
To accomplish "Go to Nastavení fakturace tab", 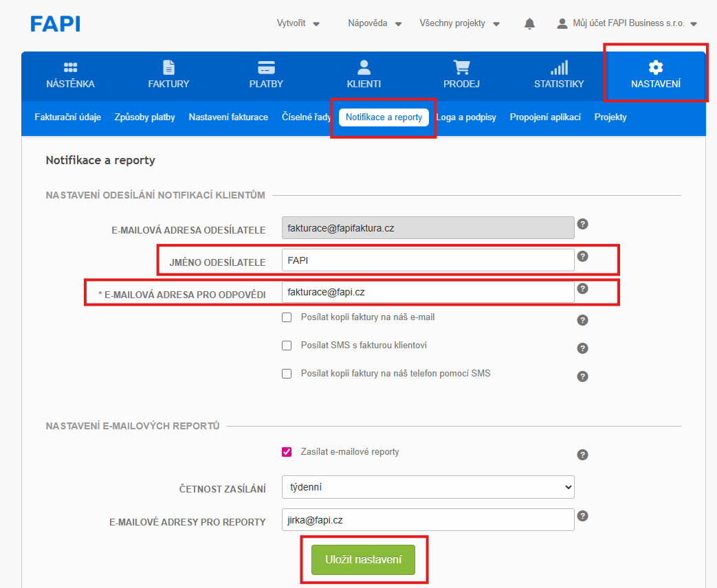I will pyautogui.click(x=228, y=117).
